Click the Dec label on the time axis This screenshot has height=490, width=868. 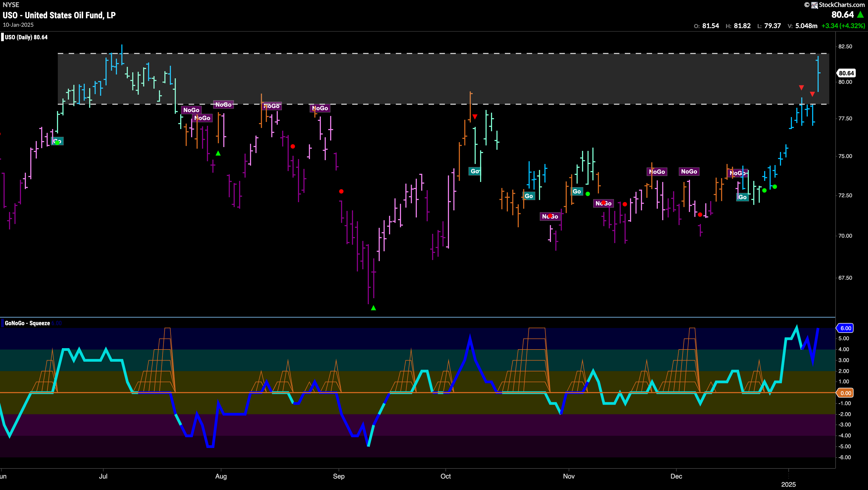click(676, 477)
